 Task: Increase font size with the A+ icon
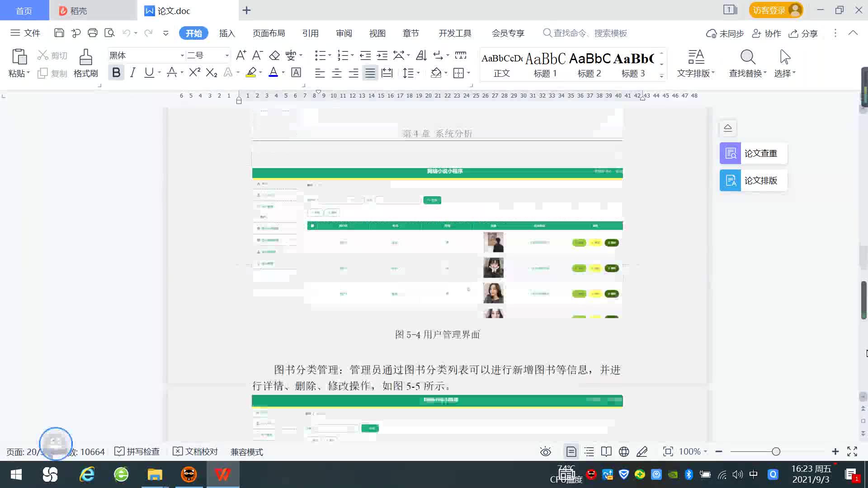pos(241,55)
